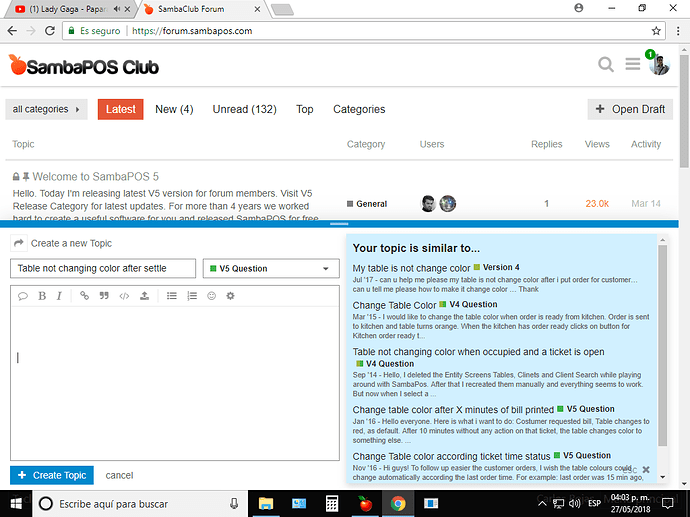Reload the browser page
The image size is (690, 517).
[50, 31]
